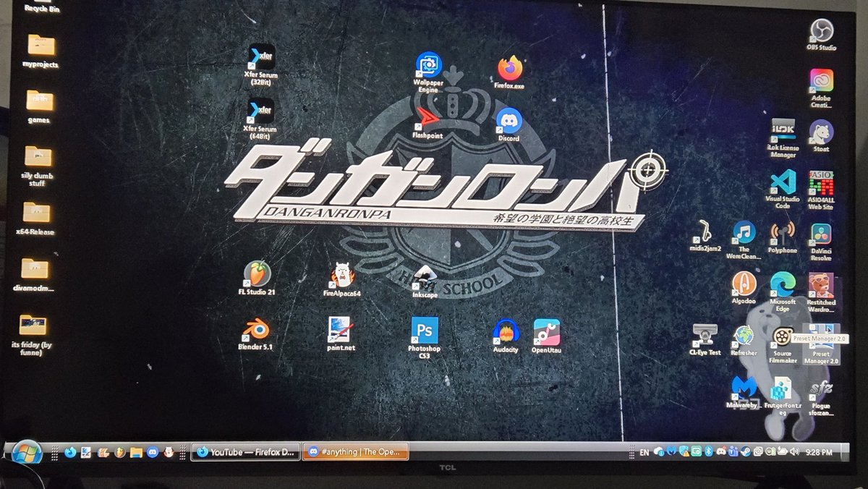Click Microsoft Teams tray icon

tap(733, 451)
